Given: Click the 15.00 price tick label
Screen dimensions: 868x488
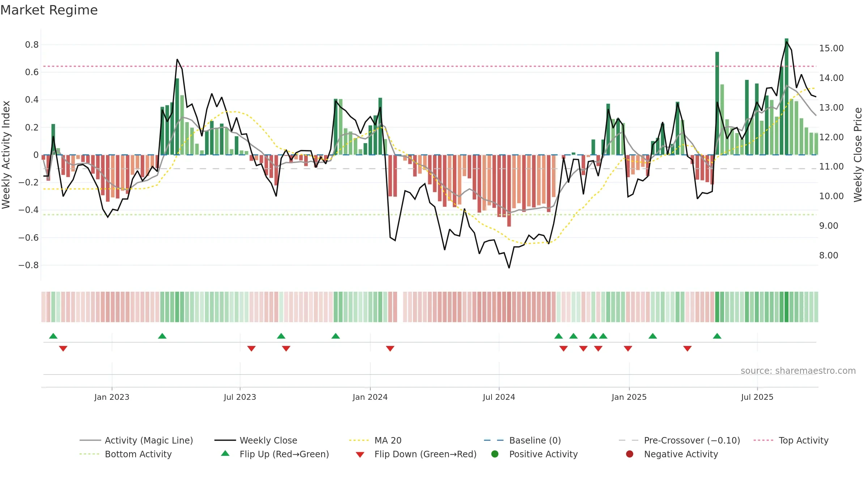Looking at the screenshot, I should (x=831, y=48).
